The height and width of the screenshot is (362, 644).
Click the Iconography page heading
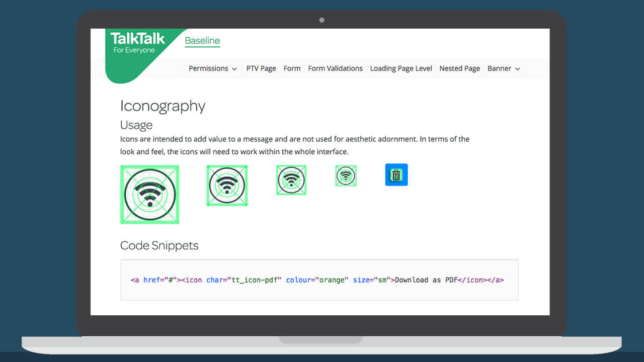click(x=163, y=106)
